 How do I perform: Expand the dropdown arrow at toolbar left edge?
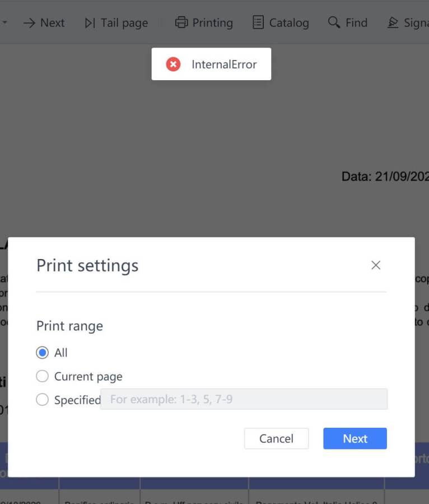pyautogui.click(x=4, y=23)
